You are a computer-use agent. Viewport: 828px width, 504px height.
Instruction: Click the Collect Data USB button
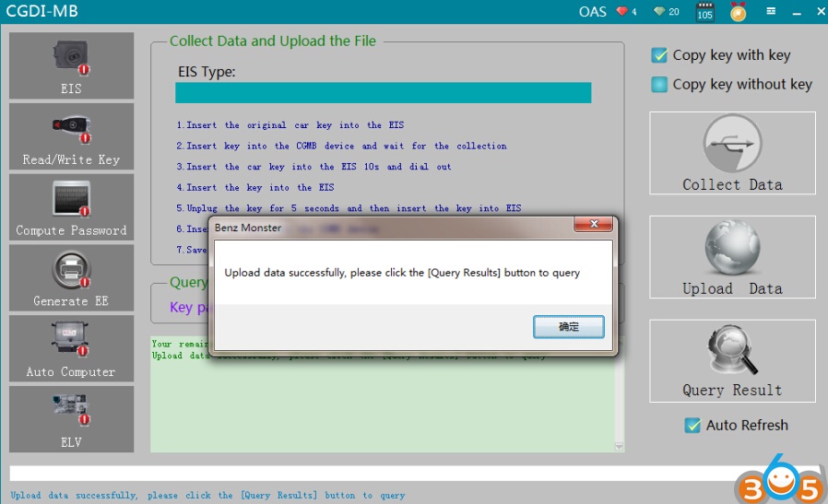(732, 153)
